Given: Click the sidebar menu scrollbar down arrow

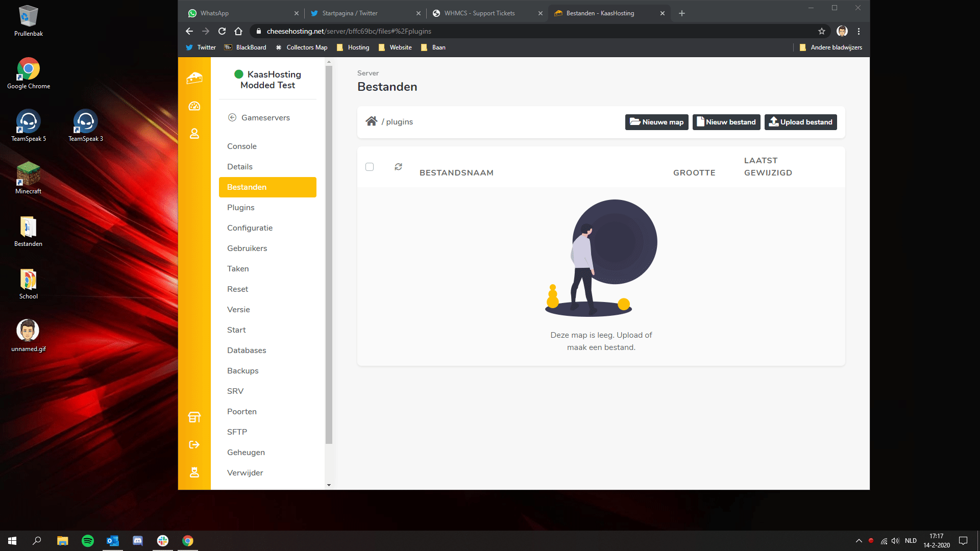Looking at the screenshot, I should coord(329,485).
